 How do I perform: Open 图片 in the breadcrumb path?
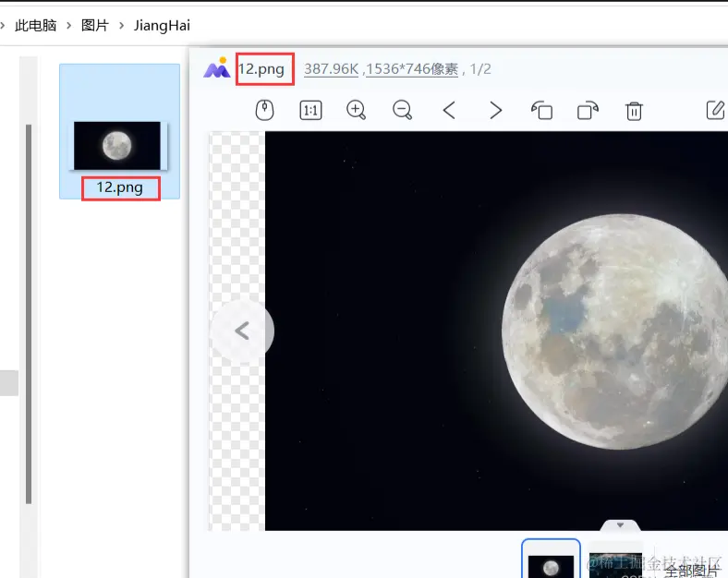[x=95, y=25]
